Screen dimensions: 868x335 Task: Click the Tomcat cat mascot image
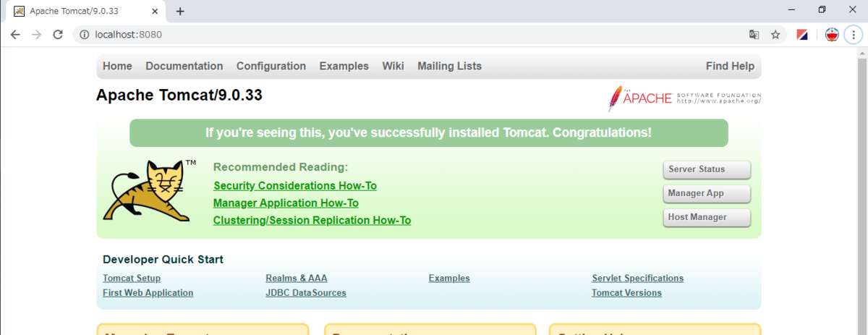pos(149,190)
